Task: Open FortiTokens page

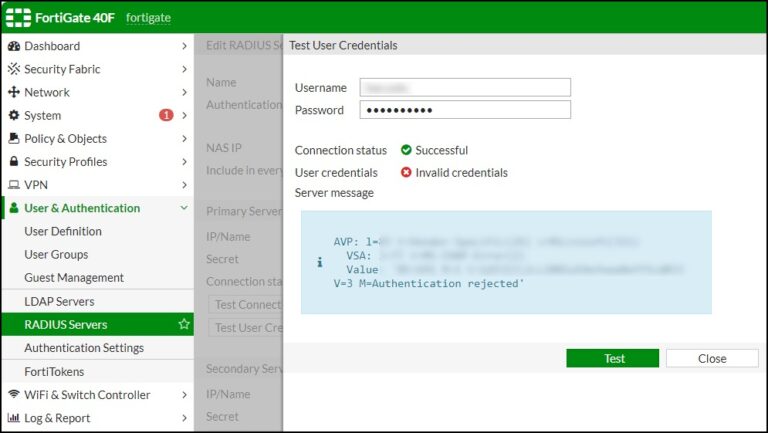Action: click(x=97, y=371)
